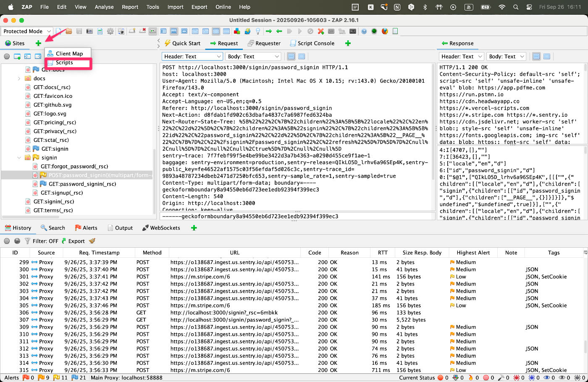Select GET:pricing(_rsc) tree node
The height and width of the screenshot is (382, 588).
[x=55, y=123]
